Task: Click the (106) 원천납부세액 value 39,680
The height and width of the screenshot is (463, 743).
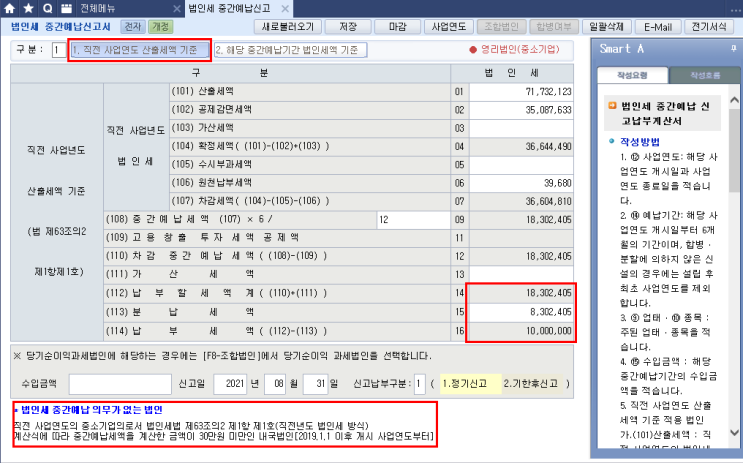Action: 521,183
